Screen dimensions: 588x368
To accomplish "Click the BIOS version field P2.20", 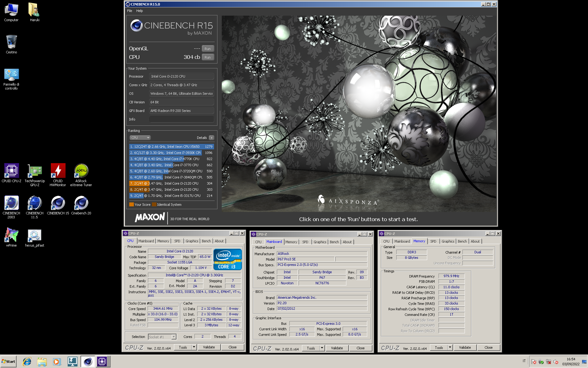I will tap(322, 303).
